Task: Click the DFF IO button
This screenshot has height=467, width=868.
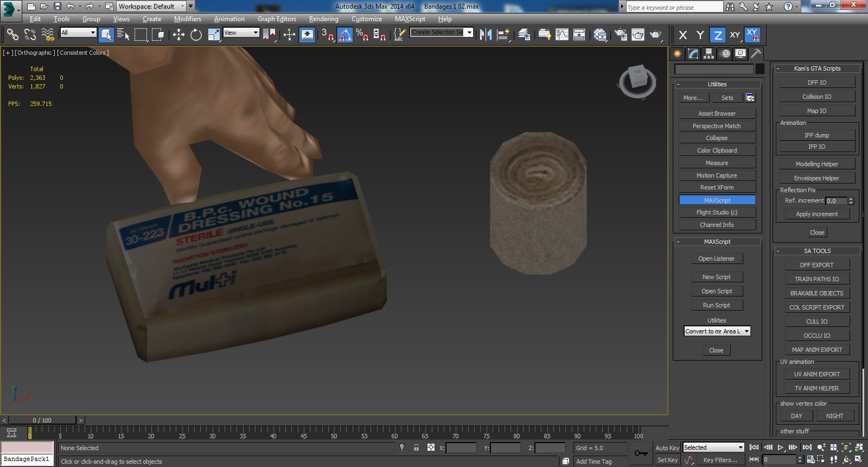Action: click(817, 83)
